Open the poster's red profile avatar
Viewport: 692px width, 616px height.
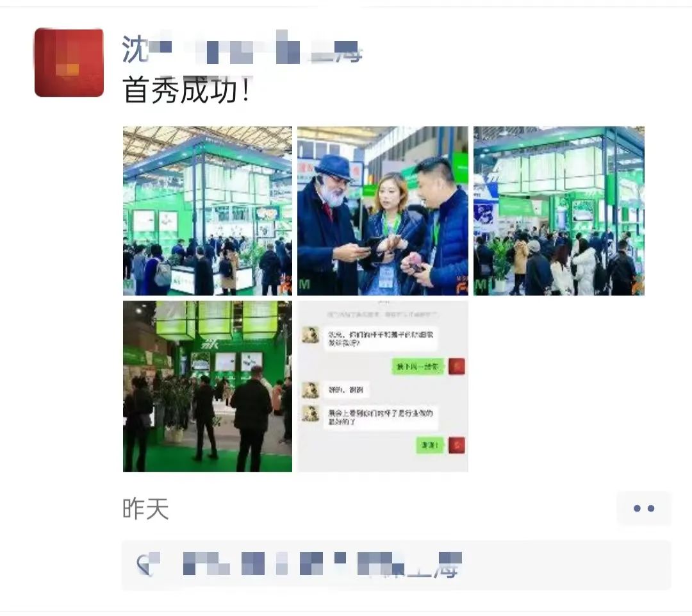point(69,62)
